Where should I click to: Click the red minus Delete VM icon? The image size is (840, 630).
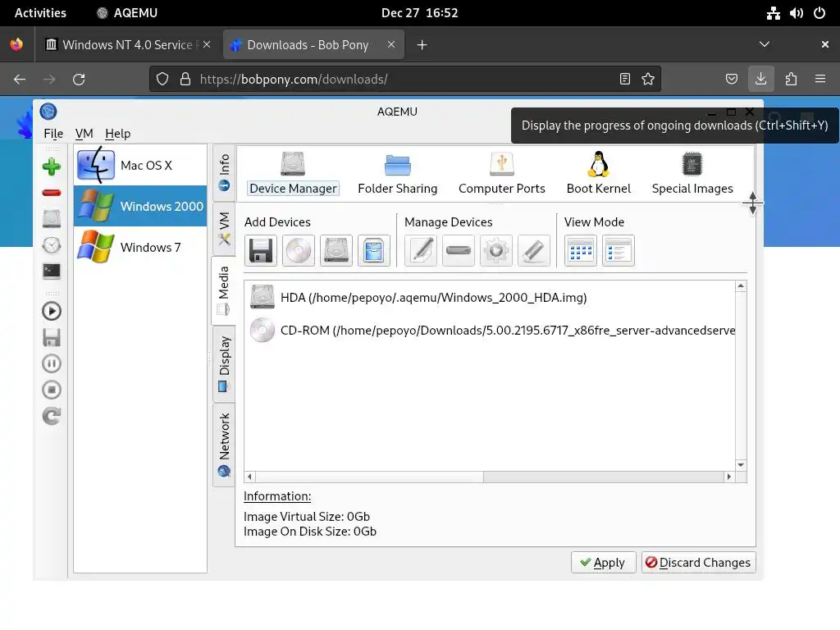tap(52, 193)
